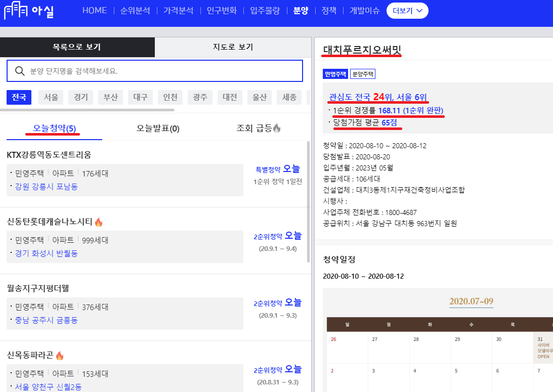The width and height of the screenshot is (553, 392).
Task: Select the 세종 region filter
Action: point(289,97)
